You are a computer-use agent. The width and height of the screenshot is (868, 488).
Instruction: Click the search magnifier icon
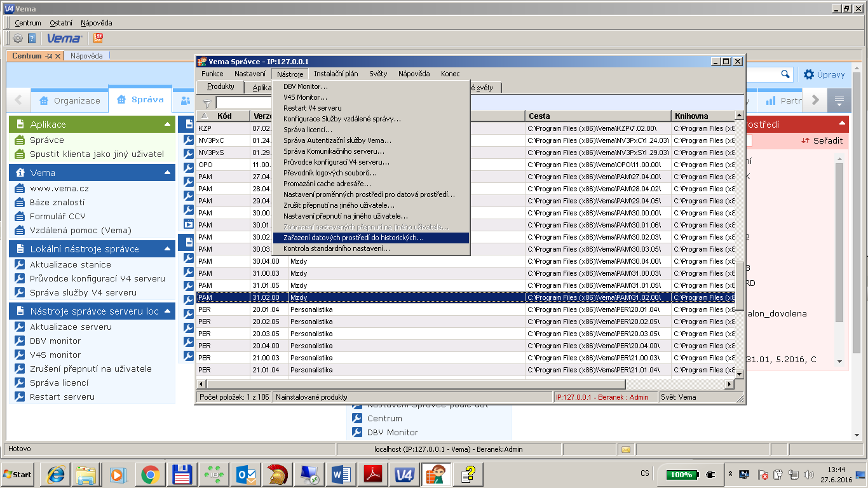786,74
